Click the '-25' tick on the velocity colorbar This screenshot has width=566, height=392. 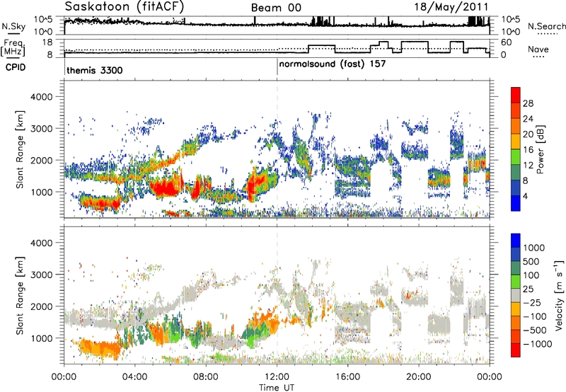pyautogui.click(x=533, y=303)
